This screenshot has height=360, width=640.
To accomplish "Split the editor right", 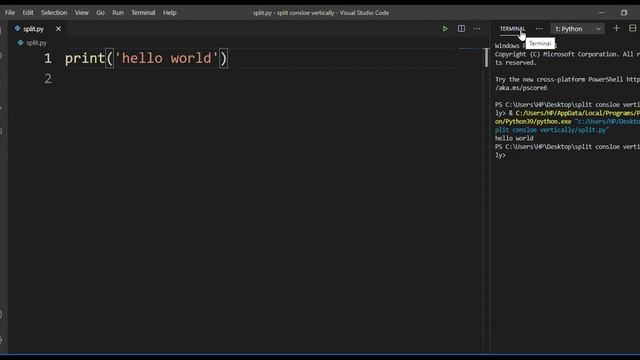I will coord(461,29).
